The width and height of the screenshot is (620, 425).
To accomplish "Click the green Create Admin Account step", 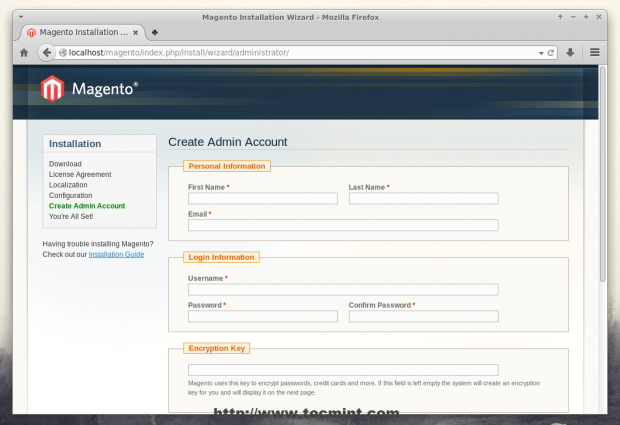I will [x=87, y=206].
